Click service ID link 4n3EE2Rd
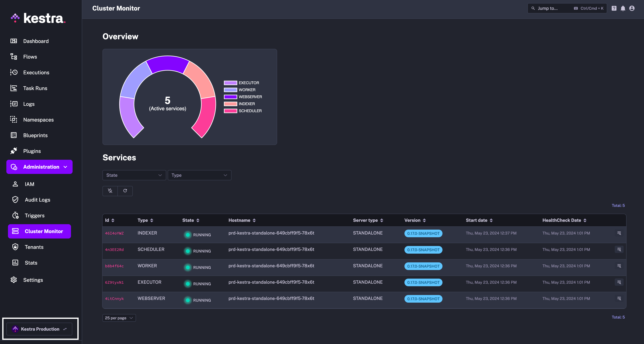Image resolution: width=644 pixels, height=344 pixels. click(114, 249)
